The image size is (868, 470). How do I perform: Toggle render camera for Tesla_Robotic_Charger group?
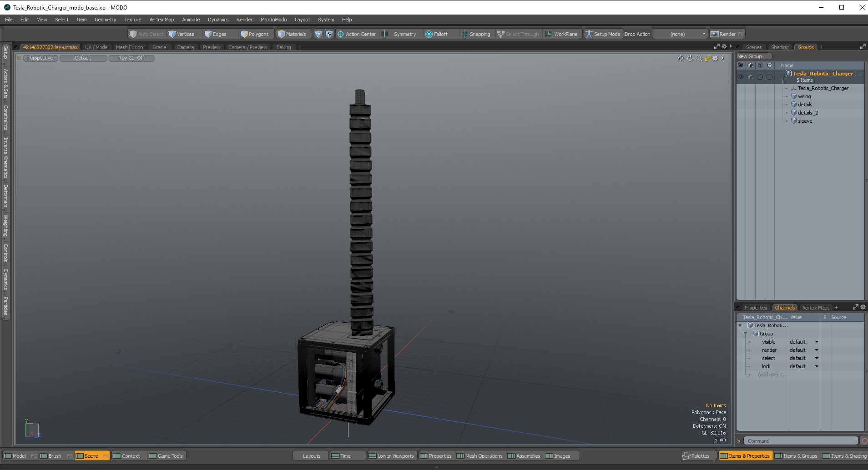[x=751, y=77]
